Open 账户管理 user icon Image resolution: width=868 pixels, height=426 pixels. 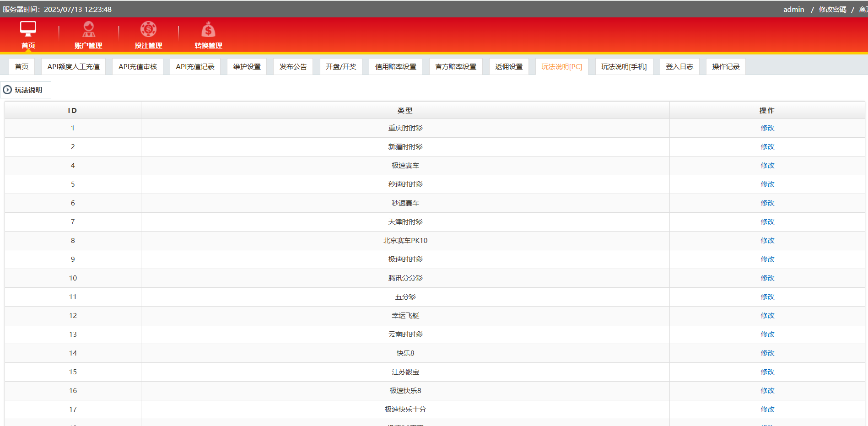coord(88,29)
